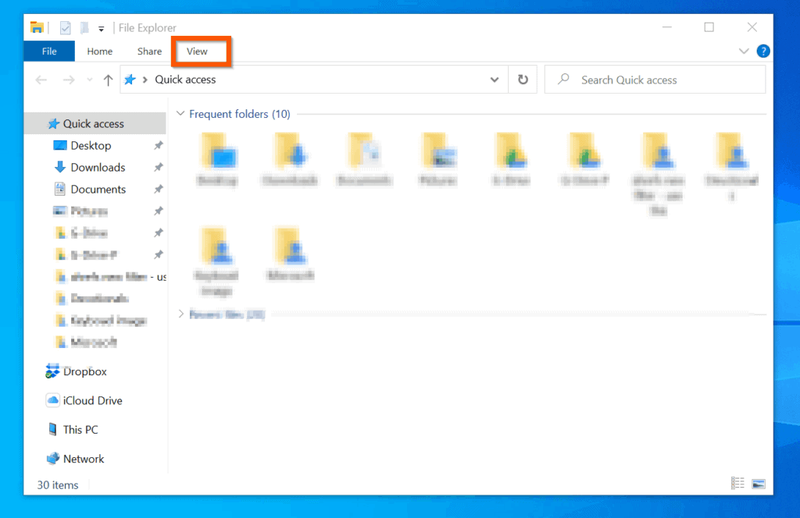Go up one level with Up arrow
Screen dimensions: 800x518
[108, 80]
